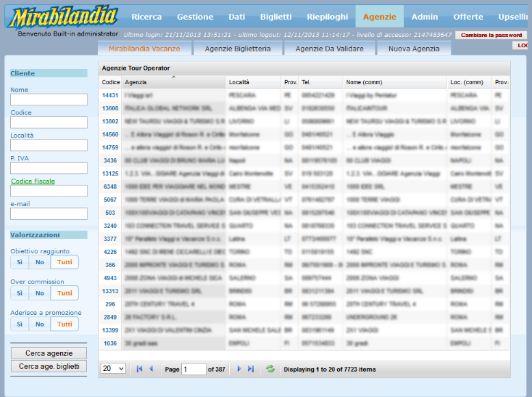Select row with code 3240
Image resolution: width=532 pixels, height=397 pixels.
304,226
